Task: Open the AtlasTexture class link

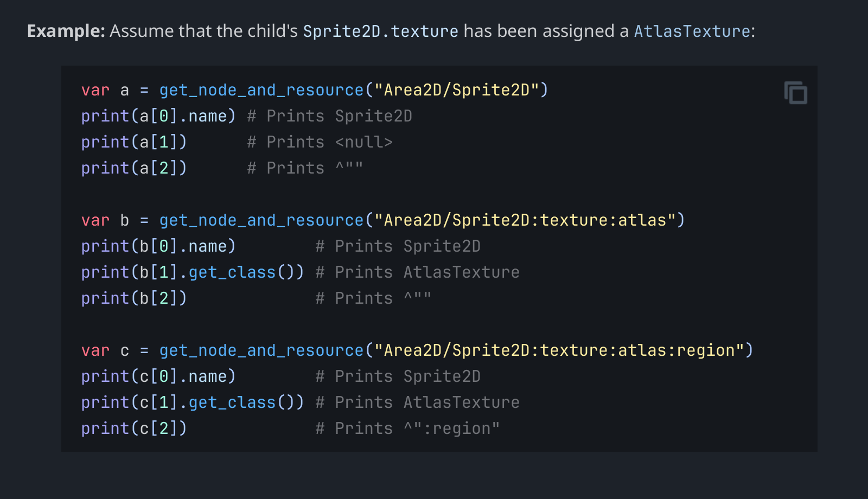Action: 692,31
